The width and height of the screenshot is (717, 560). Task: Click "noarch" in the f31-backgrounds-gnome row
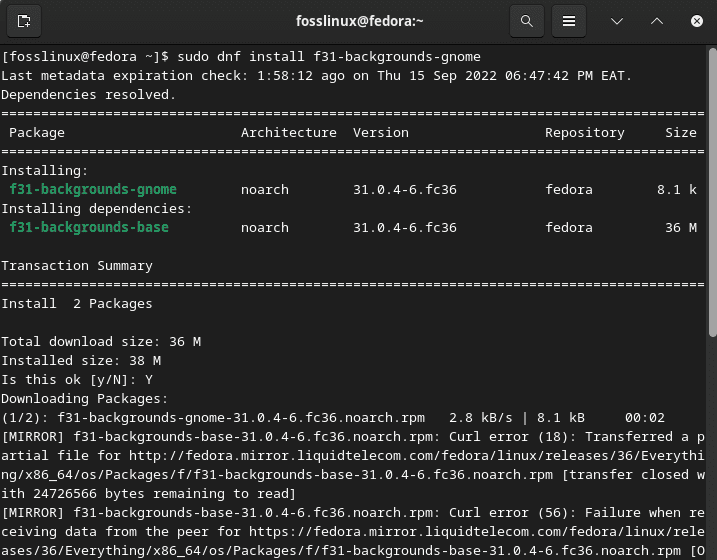pyautogui.click(x=265, y=189)
